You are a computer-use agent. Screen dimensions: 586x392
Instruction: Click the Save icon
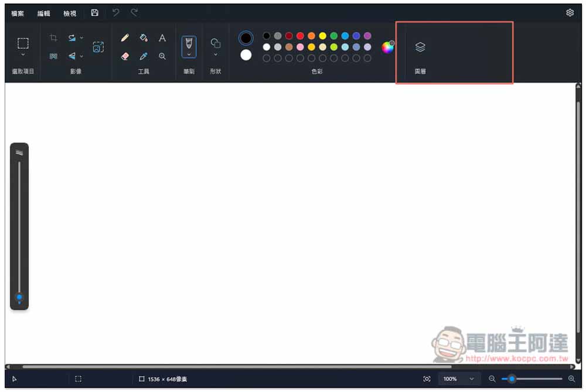pos(94,13)
